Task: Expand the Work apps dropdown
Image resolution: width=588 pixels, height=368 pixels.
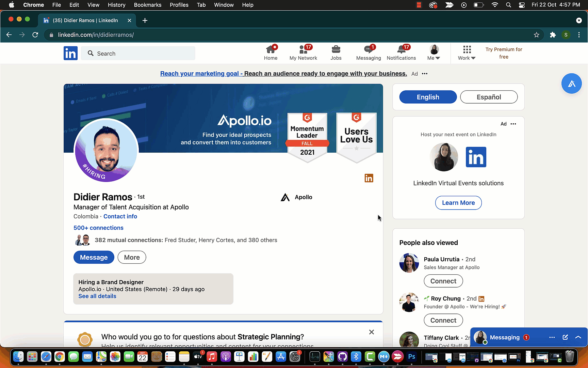Action: coord(467,53)
